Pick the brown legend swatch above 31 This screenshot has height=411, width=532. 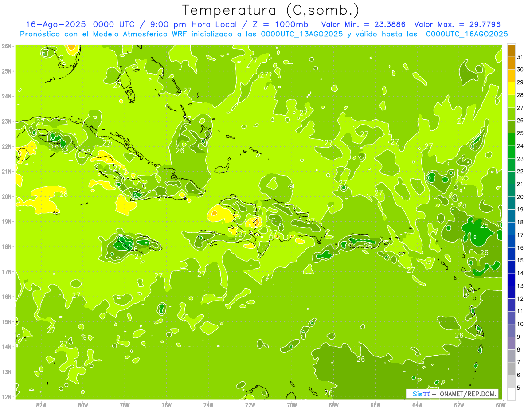coord(511,51)
